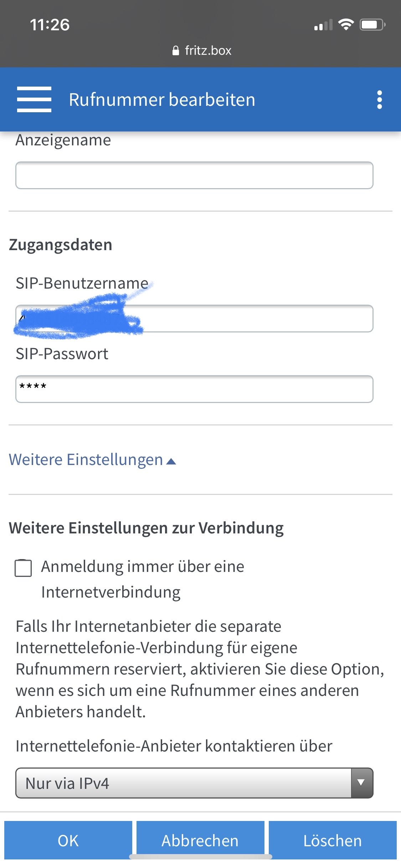Tap the fritz.box address bar

[207, 51]
